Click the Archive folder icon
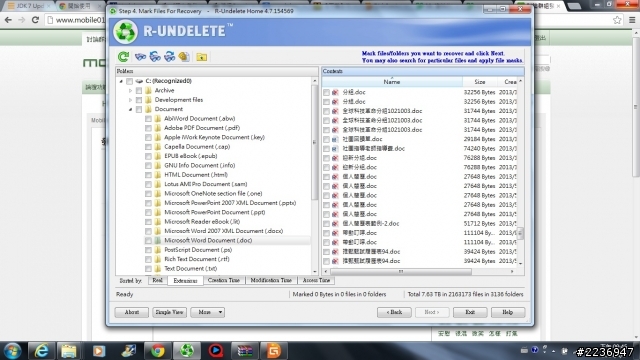 tap(149, 90)
